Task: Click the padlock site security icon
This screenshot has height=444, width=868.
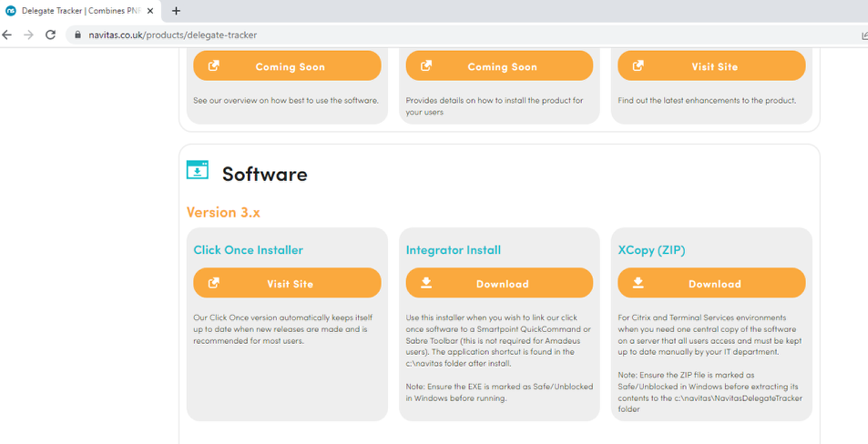Action: click(x=77, y=35)
